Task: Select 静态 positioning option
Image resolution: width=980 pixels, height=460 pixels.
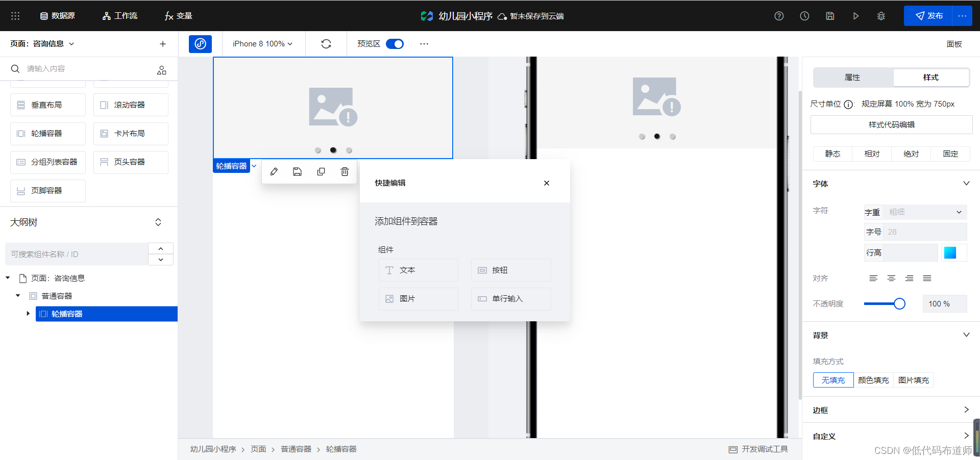Action: (x=833, y=154)
